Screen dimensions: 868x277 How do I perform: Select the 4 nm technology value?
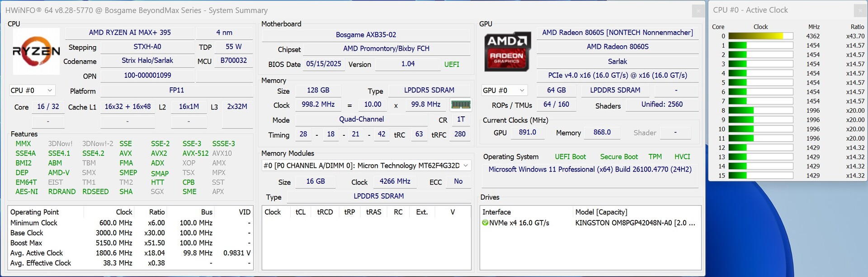tap(224, 33)
